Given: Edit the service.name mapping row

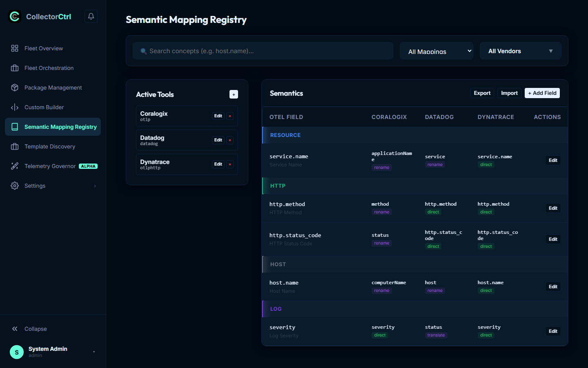Looking at the screenshot, I should 553,160.
